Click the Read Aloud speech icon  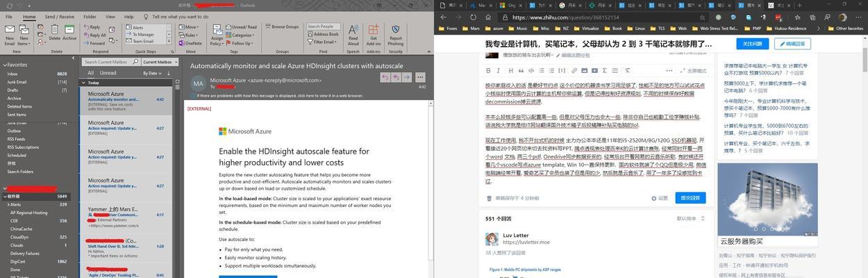353,35
